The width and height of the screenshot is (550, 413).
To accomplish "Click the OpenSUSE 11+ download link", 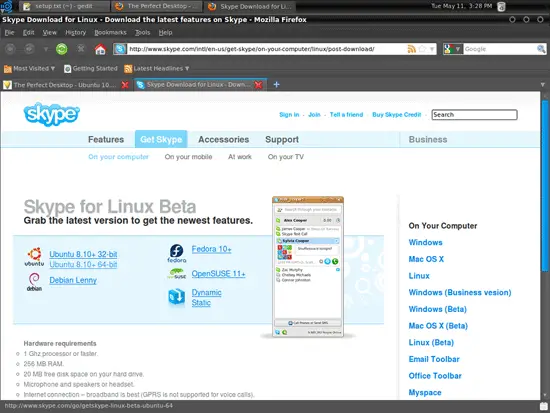I will pos(218,274).
